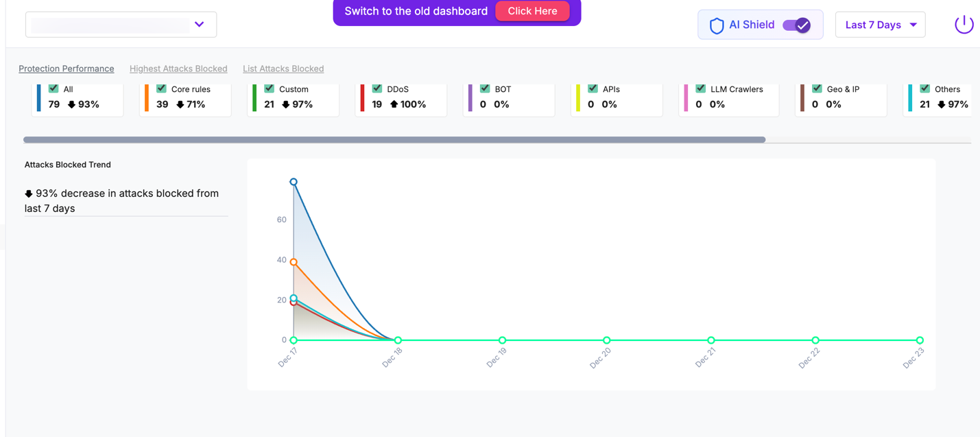The height and width of the screenshot is (437, 980).
Task: Uncheck the Custom rules checkbox
Action: (x=269, y=88)
